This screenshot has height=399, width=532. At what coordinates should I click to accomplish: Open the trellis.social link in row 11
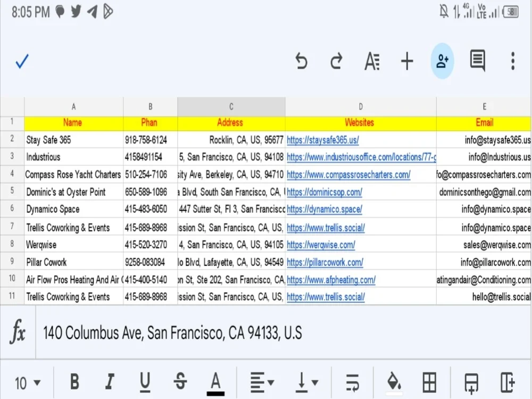tap(326, 297)
